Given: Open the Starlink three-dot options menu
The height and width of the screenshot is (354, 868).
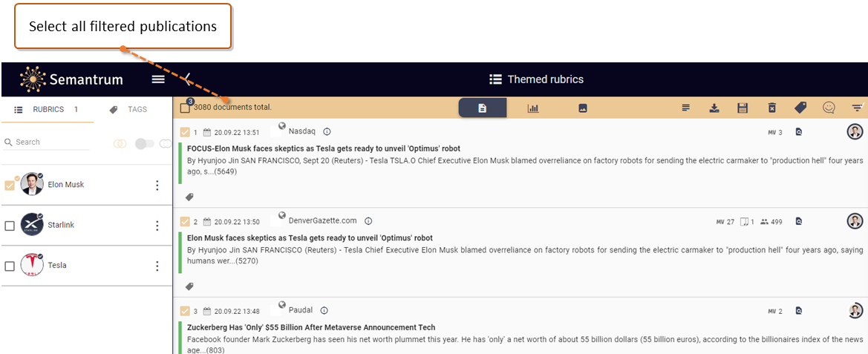Looking at the screenshot, I should click(157, 226).
